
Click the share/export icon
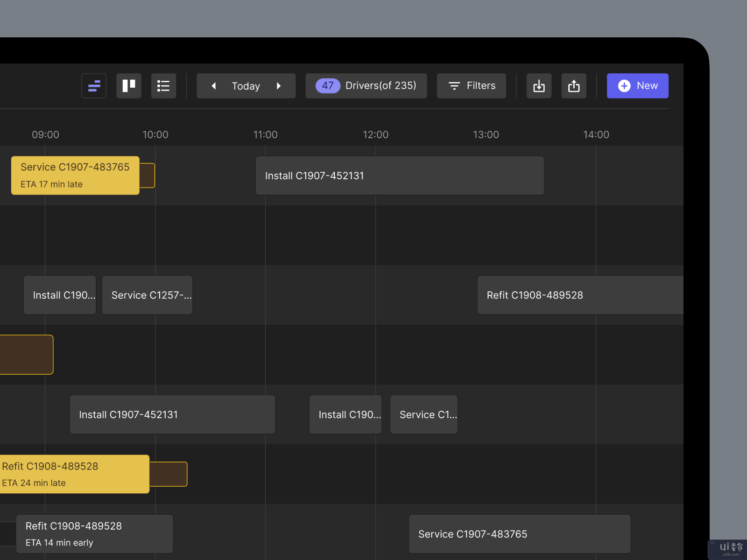click(574, 86)
